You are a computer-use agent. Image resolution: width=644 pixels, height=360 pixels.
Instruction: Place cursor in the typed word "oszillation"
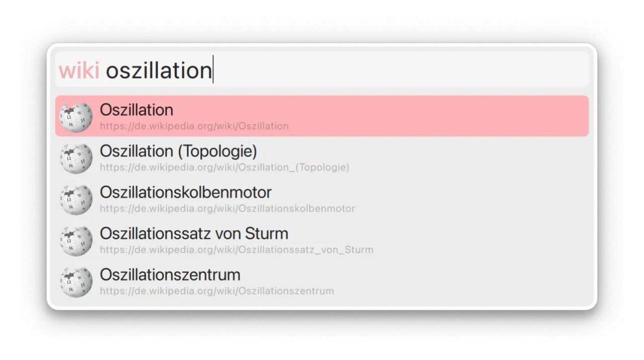pos(158,70)
